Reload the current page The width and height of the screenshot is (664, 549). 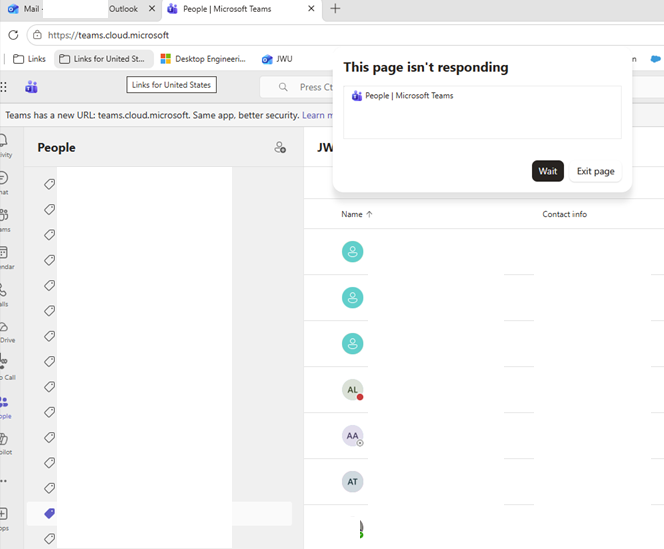point(13,35)
